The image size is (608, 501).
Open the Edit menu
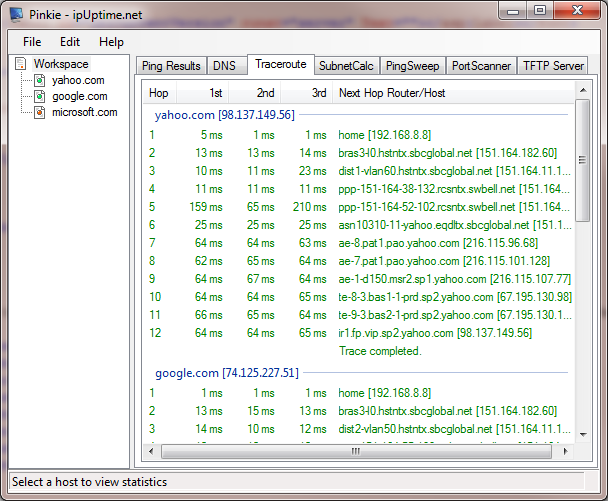coord(70,42)
